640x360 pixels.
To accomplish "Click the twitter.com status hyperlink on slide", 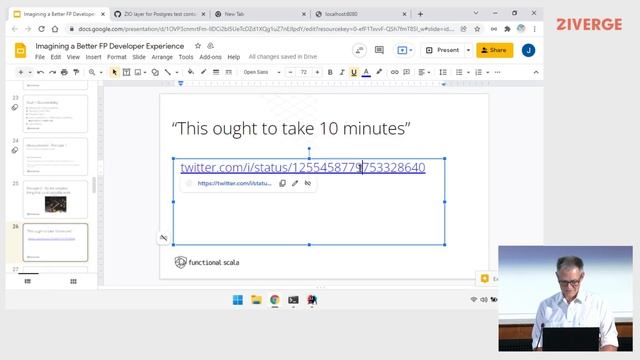I will tap(303, 167).
